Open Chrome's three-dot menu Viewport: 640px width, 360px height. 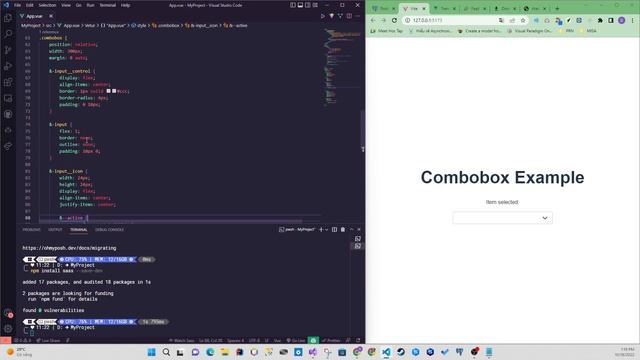coord(633,20)
